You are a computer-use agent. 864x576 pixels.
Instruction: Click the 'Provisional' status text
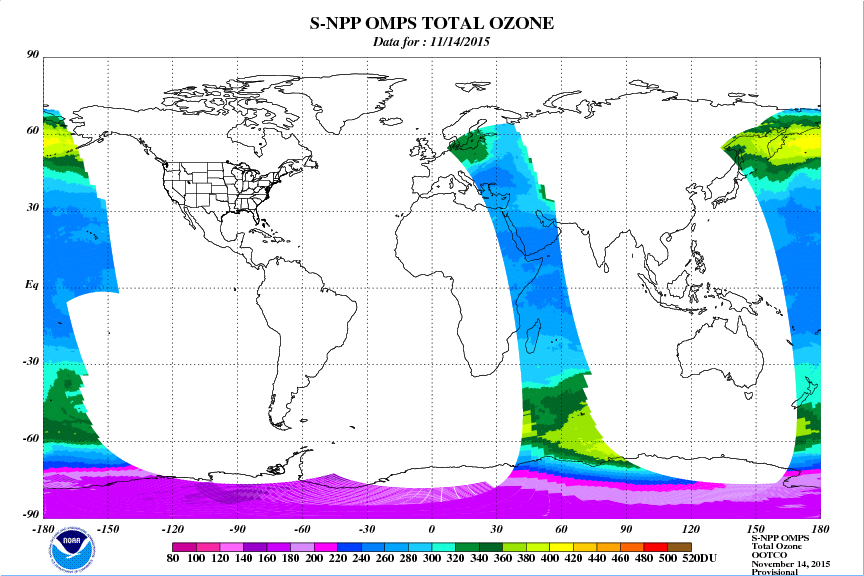pyautogui.click(x=774, y=572)
